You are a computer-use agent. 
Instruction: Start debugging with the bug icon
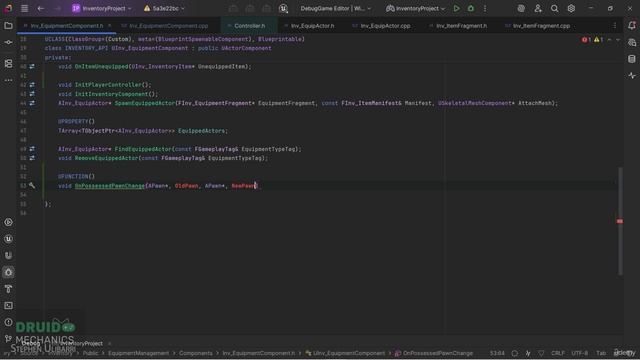(x=471, y=8)
